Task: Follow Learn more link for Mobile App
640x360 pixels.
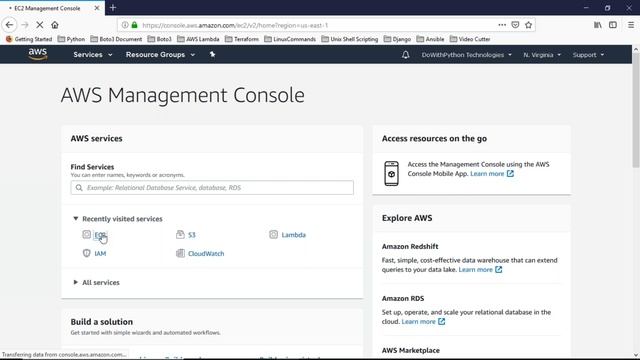Action: pos(492,173)
